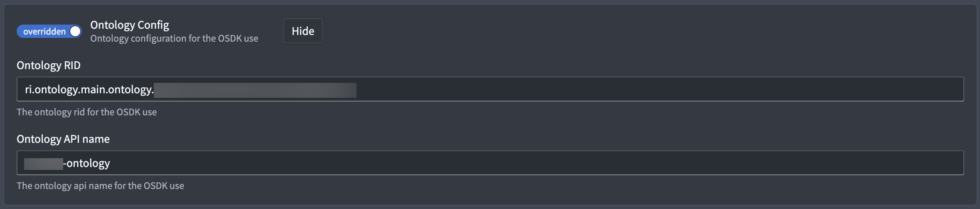Click the 'ri.ontology.main.ontology.' text in the RID field
The image size is (980, 209).
click(x=89, y=90)
